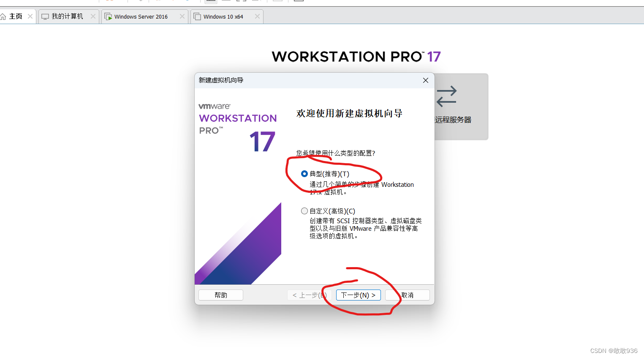Choose the 自定义(高级)(C) radio option

click(x=304, y=211)
